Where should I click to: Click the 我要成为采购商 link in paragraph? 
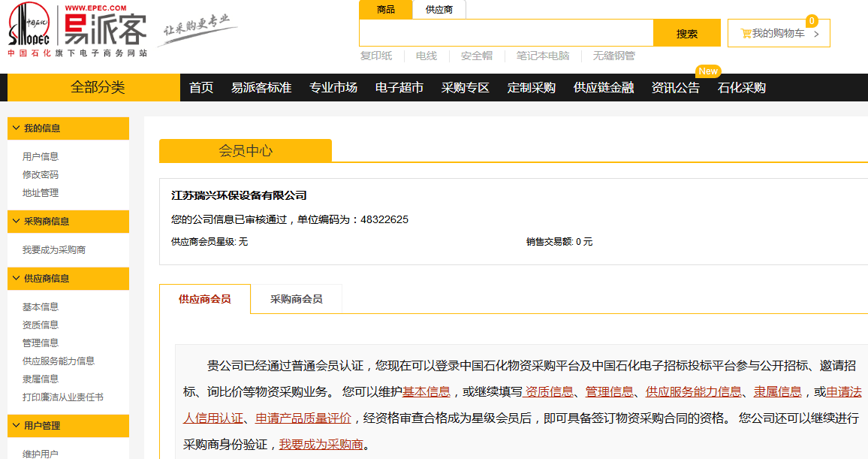321,445
